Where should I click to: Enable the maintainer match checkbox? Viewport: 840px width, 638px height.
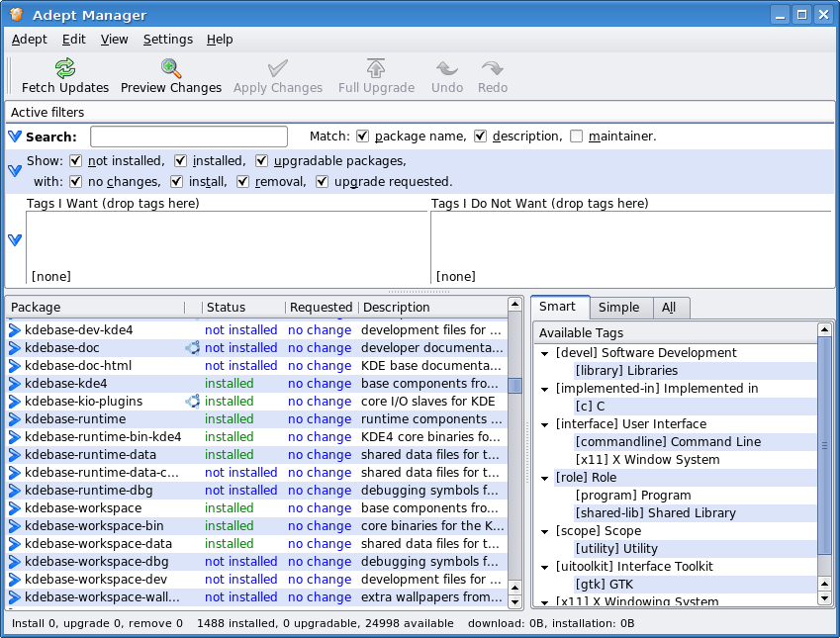[x=577, y=137]
